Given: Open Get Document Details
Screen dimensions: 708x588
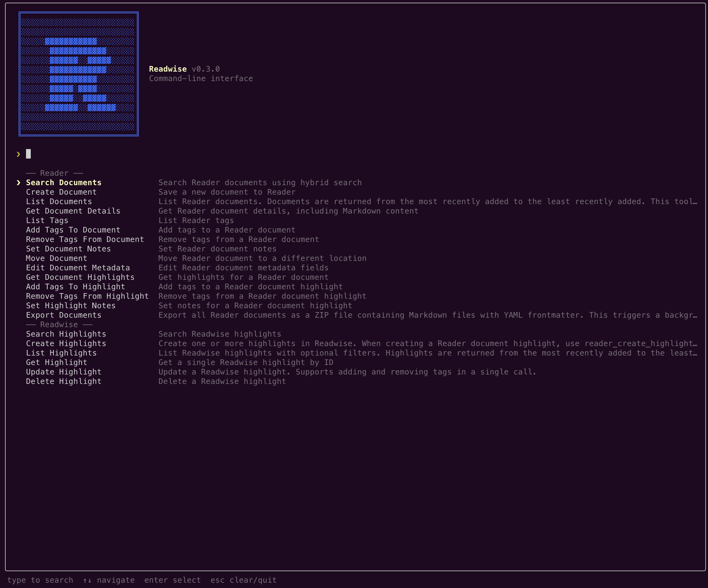Looking at the screenshot, I should [x=73, y=211].
